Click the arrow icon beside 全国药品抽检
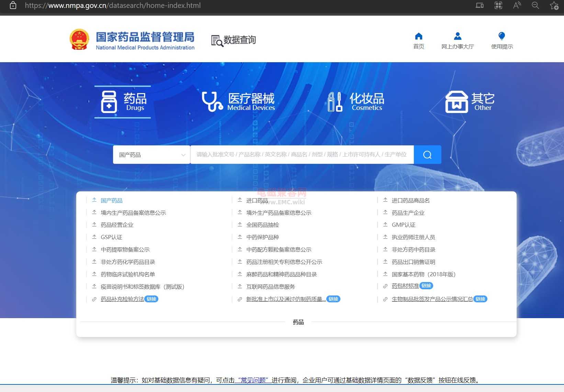 pos(240,224)
